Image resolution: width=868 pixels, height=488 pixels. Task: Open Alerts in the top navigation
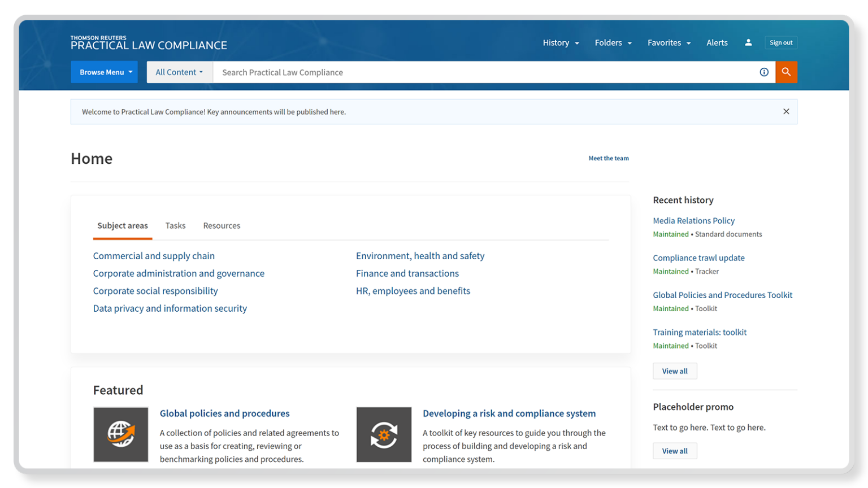coord(717,43)
